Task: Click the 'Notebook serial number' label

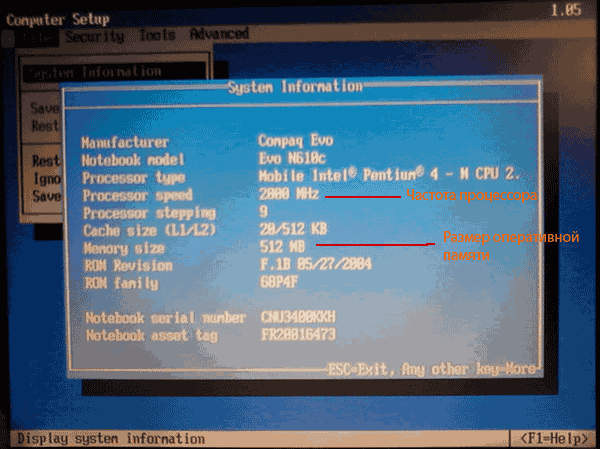Action: (165, 318)
